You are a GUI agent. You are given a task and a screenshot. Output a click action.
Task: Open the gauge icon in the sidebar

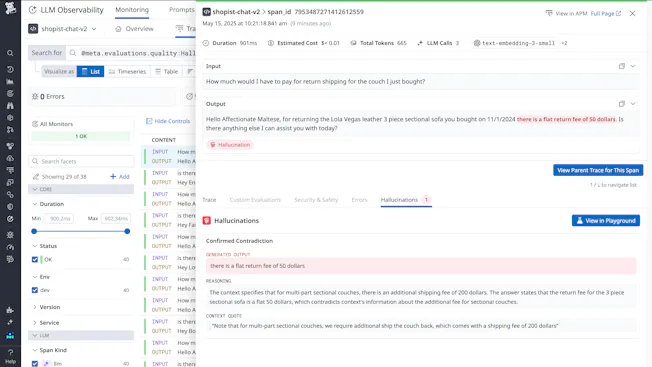[10, 247]
